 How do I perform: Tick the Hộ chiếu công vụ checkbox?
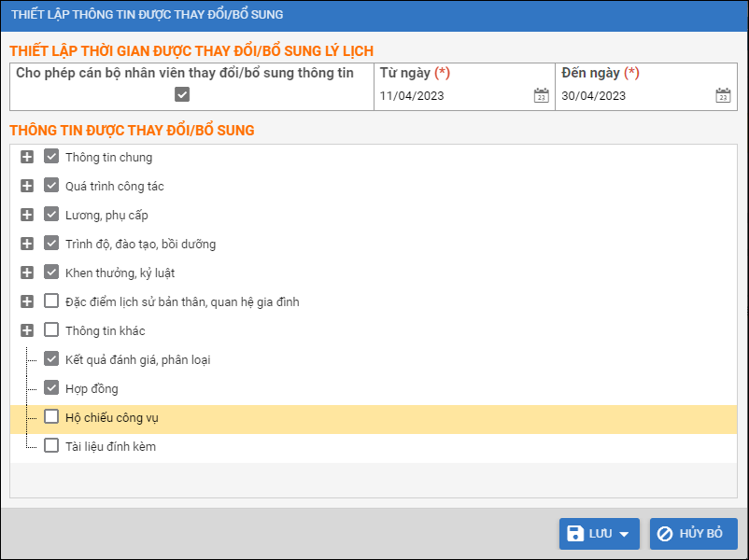pyautogui.click(x=51, y=417)
